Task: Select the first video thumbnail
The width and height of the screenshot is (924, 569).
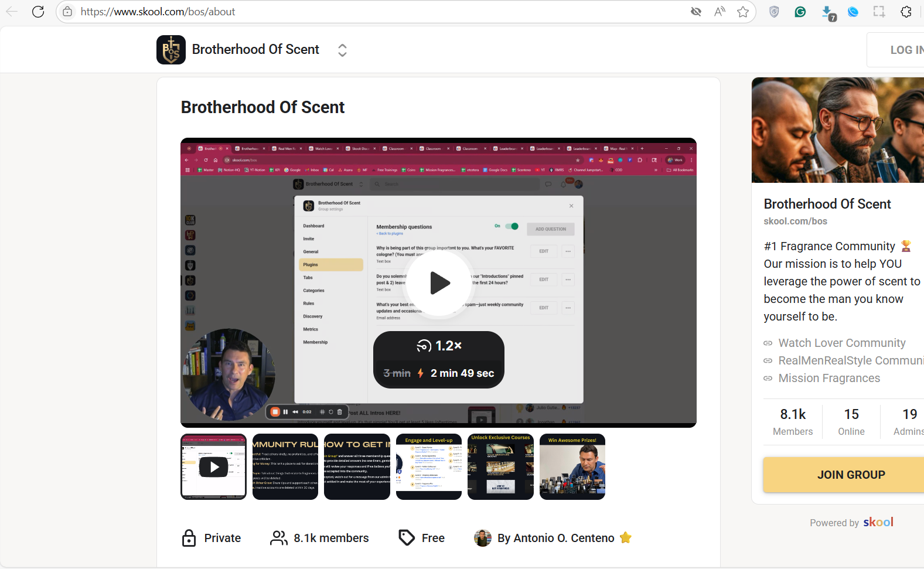Action: tap(213, 467)
